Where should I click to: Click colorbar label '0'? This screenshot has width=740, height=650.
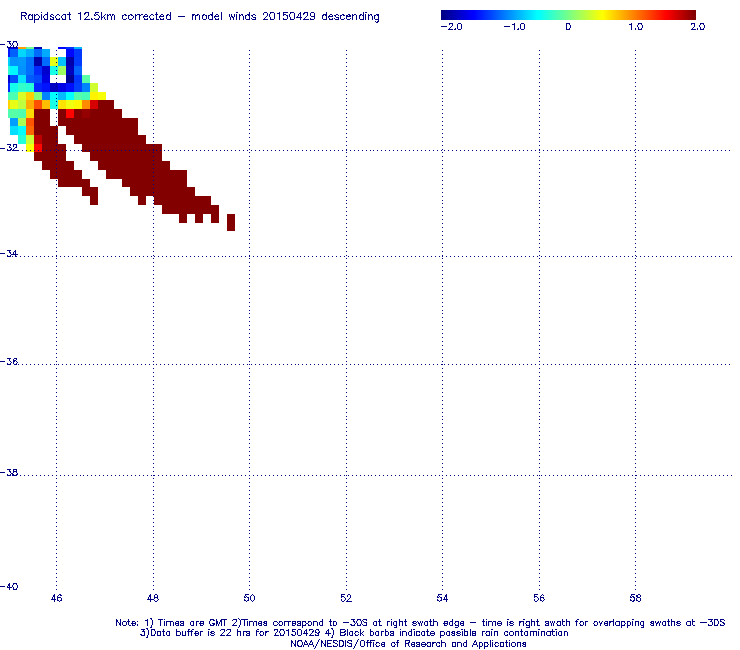568,27
